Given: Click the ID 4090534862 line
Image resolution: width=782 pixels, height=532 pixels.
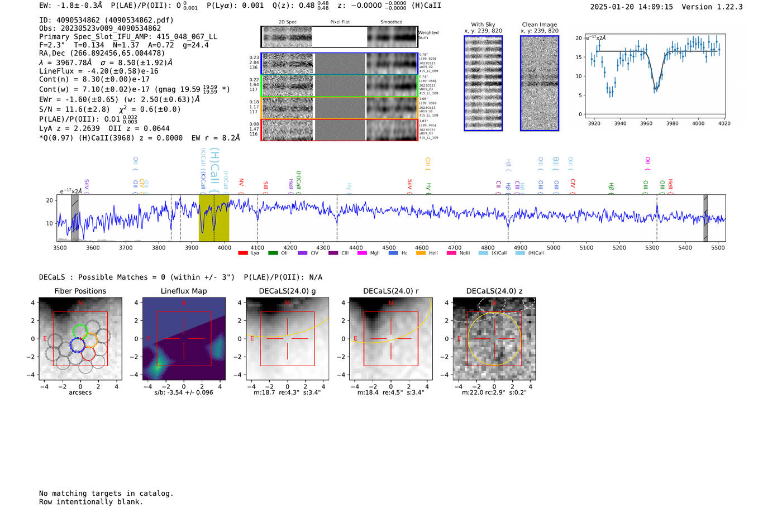Looking at the screenshot, I should [106, 20].
